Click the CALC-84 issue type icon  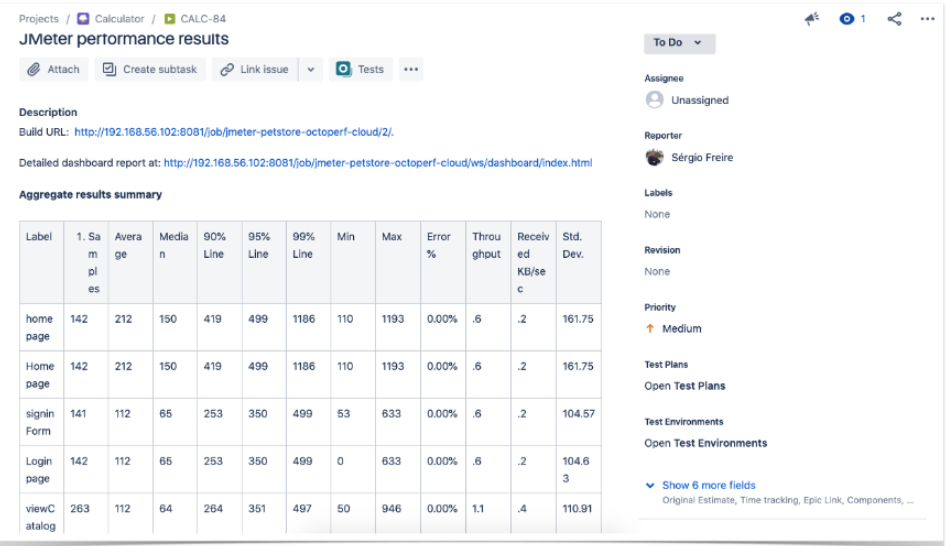(x=170, y=19)
